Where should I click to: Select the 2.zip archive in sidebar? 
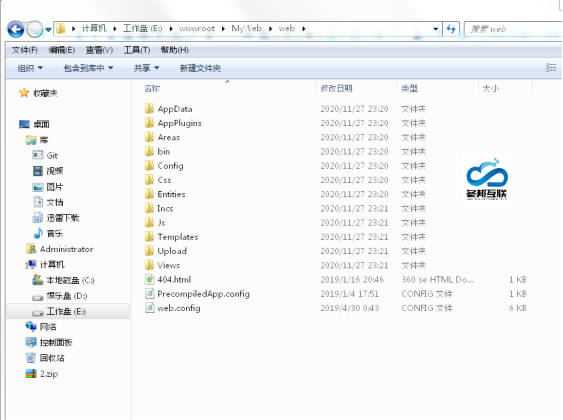click(x=42, y=374)
